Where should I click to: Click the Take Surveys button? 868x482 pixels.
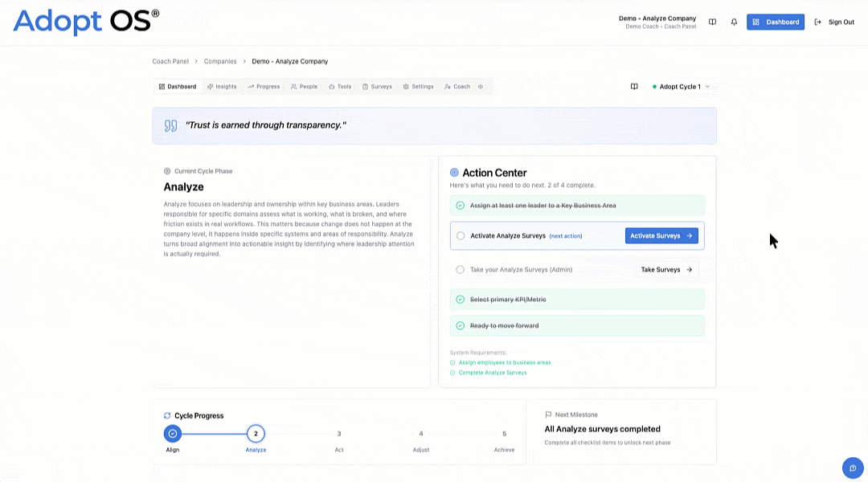pyautogui.click(x=665, y=269)
